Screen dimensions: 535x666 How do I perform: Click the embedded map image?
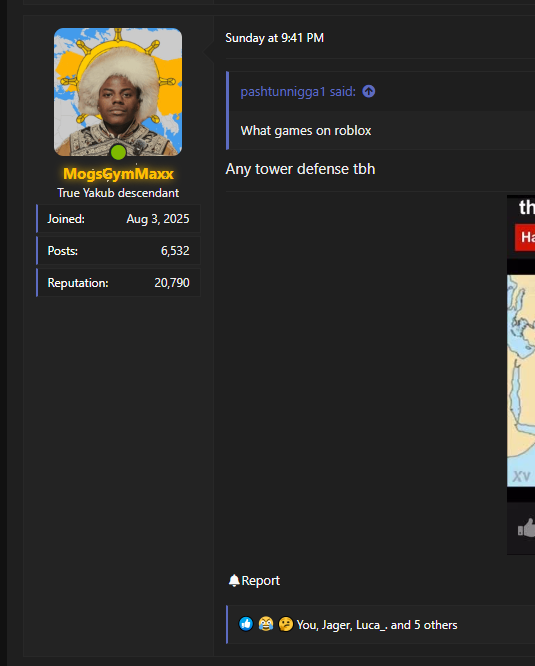point(521,381)
